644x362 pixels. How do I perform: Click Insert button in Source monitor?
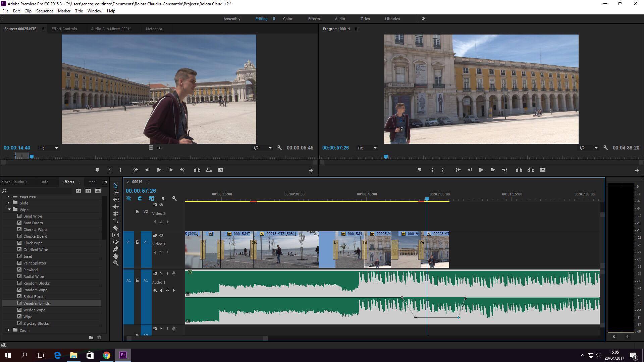(x=197, y=170)
